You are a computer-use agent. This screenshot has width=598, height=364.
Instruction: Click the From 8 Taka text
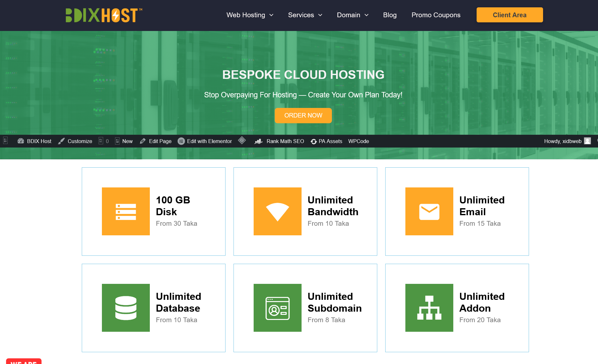pos(326,320)
